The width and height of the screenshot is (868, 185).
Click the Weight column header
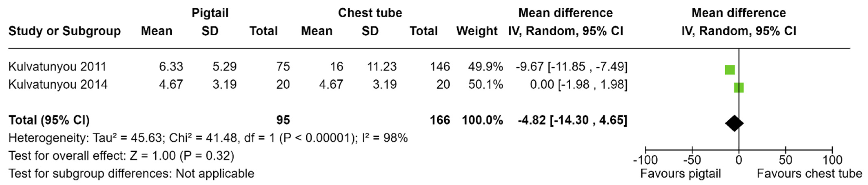477,31
